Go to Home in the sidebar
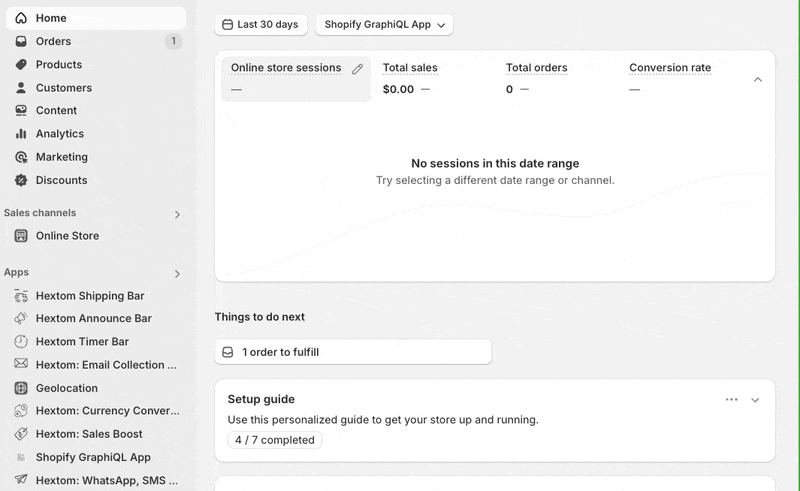Image resolution: width=800 pixels, height=491 pixels. click(x=96, y=18)
